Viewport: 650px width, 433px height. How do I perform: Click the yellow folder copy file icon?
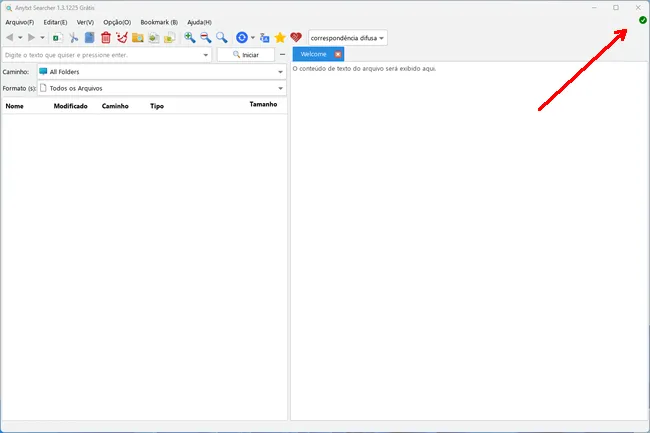170,38
